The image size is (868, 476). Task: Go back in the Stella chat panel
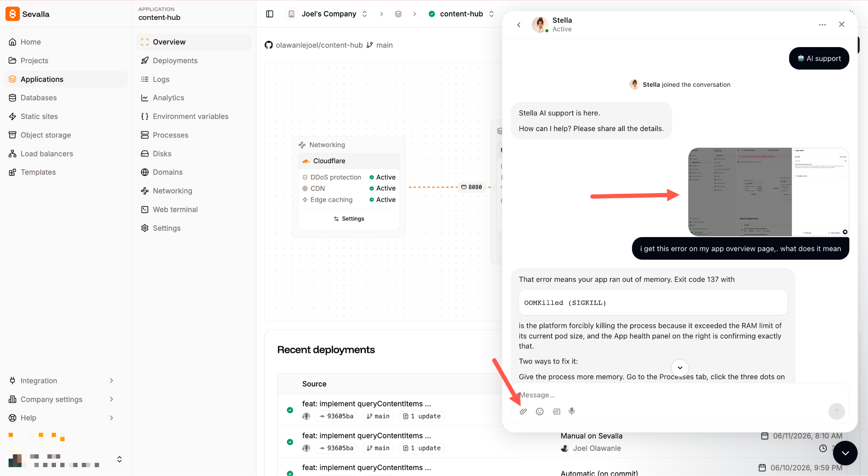(519, 25)
